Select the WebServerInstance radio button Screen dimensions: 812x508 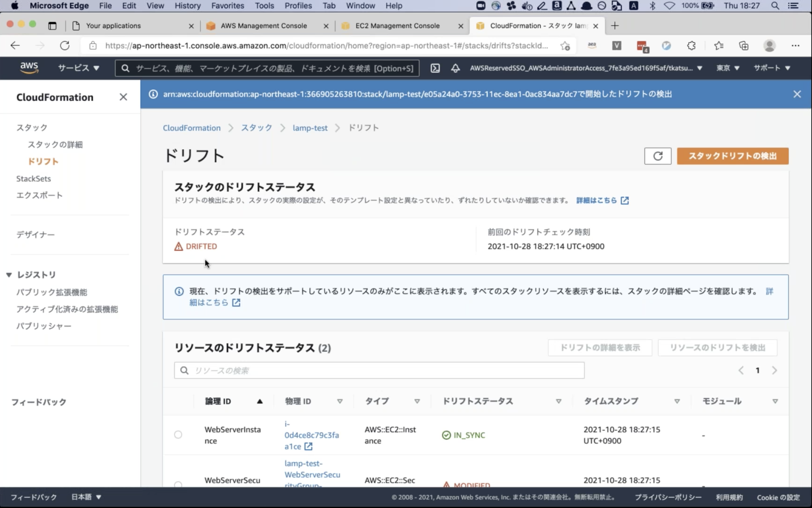(178, 435)
